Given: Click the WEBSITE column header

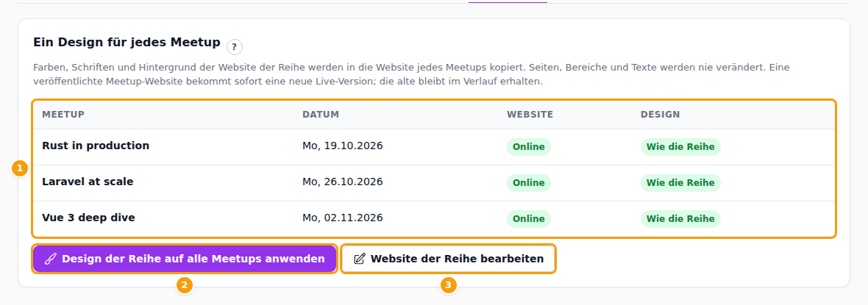Looking at the screenshot, I should [530, 115].
